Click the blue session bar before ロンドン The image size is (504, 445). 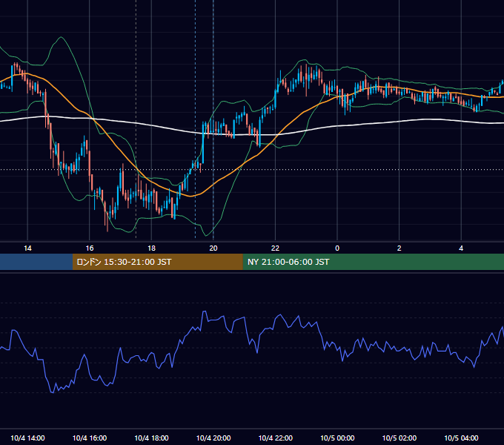tap(36, 262)
